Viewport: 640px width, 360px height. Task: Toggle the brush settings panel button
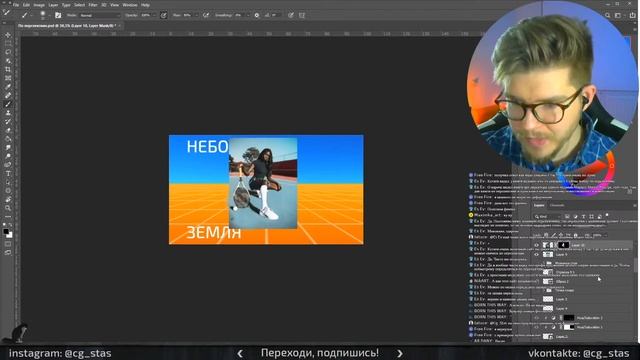click(58, 15)
